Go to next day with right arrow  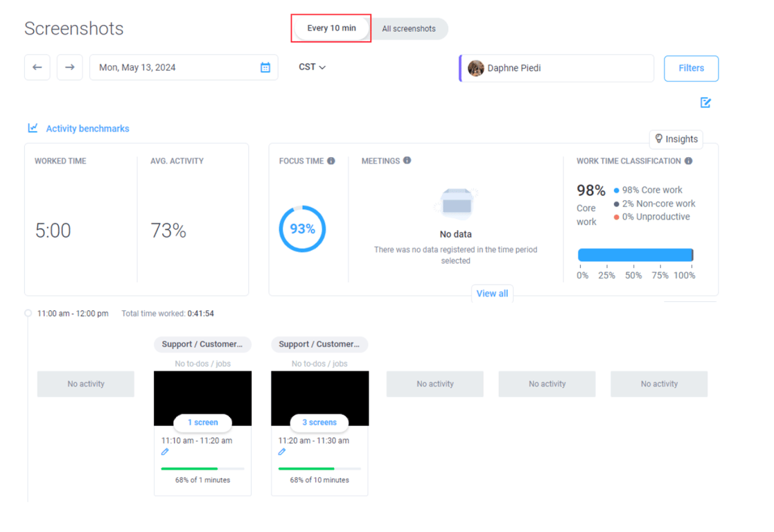(x=69, y=67)
